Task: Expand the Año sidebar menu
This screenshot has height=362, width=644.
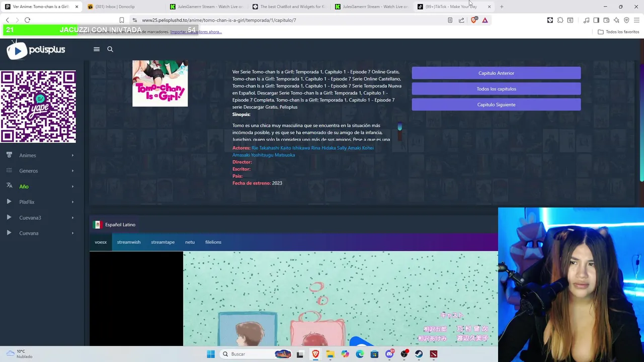Action: (41, 187)
